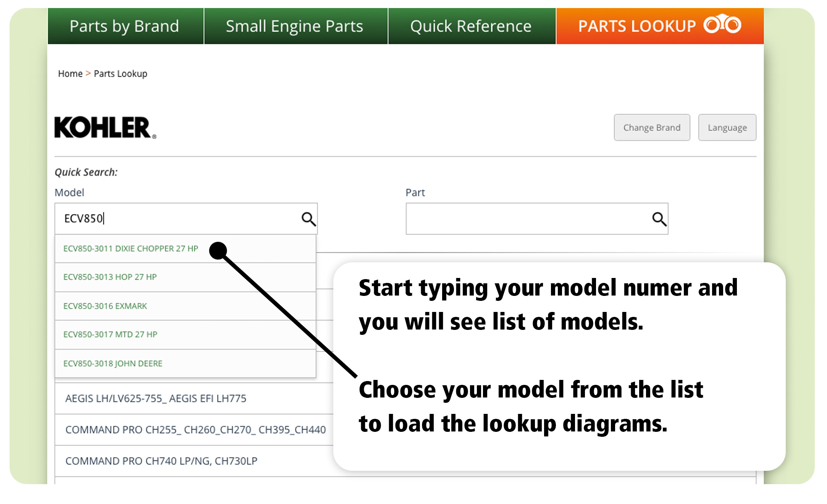Image resolution: width=827 pixels, height=504 pixels.
Task: Open COMMAND PRO CH255_ CH260_CH270 row
Action: click(194, 430)
